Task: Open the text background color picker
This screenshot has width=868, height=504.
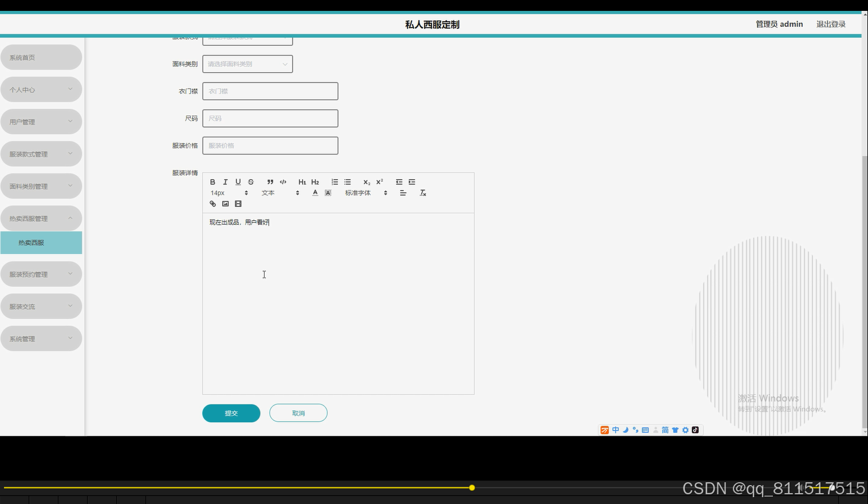Action: [x=328, y=193]
